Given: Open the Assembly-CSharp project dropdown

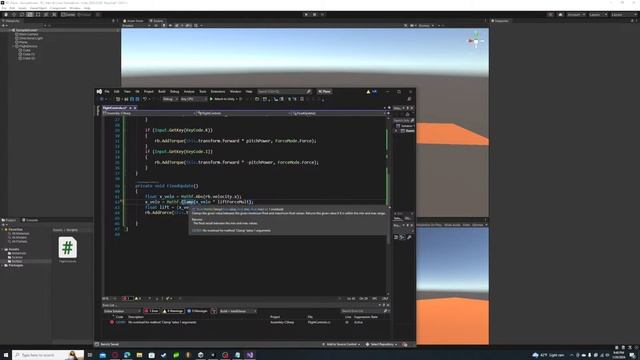Looking at the screenshot, I should click(x=149, y=113).
